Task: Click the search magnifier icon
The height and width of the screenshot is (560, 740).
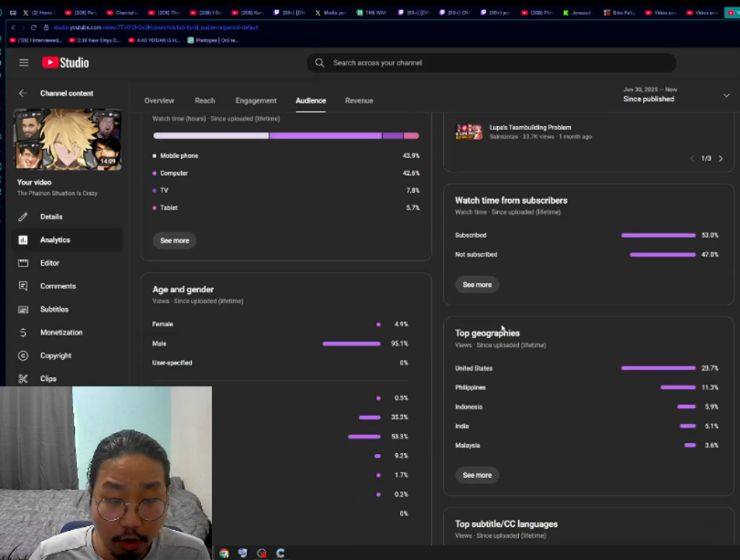Action: [x=320, y=63]
